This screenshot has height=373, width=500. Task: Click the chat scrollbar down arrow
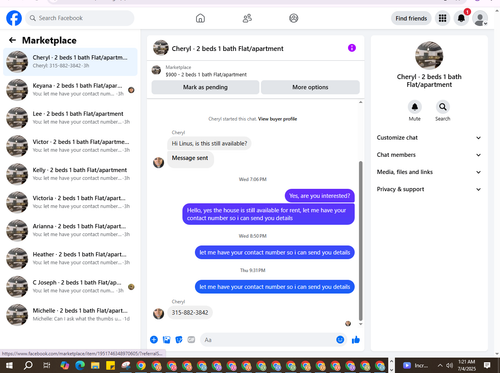tap(360, 324)
